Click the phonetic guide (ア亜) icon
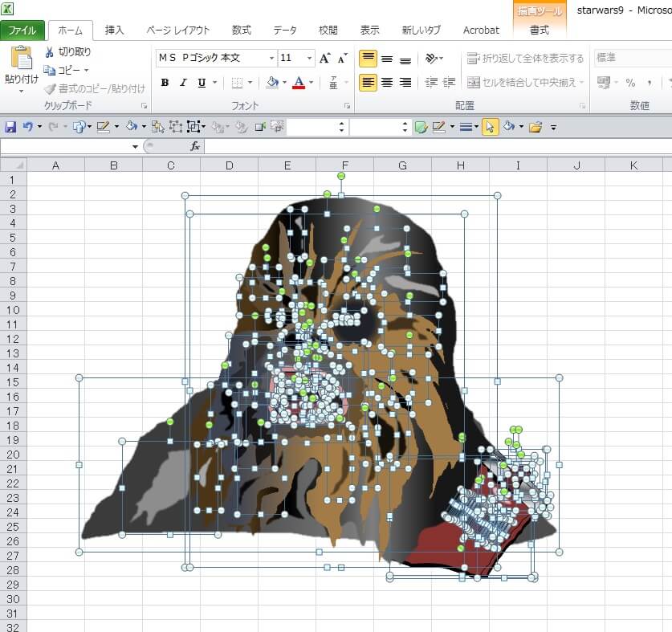Viewport: 672px width, 632px height. (x=333, y=83)
